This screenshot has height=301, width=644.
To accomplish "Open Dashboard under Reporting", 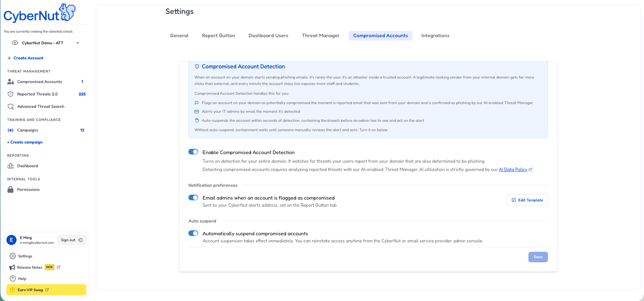I will pos(27,166).
